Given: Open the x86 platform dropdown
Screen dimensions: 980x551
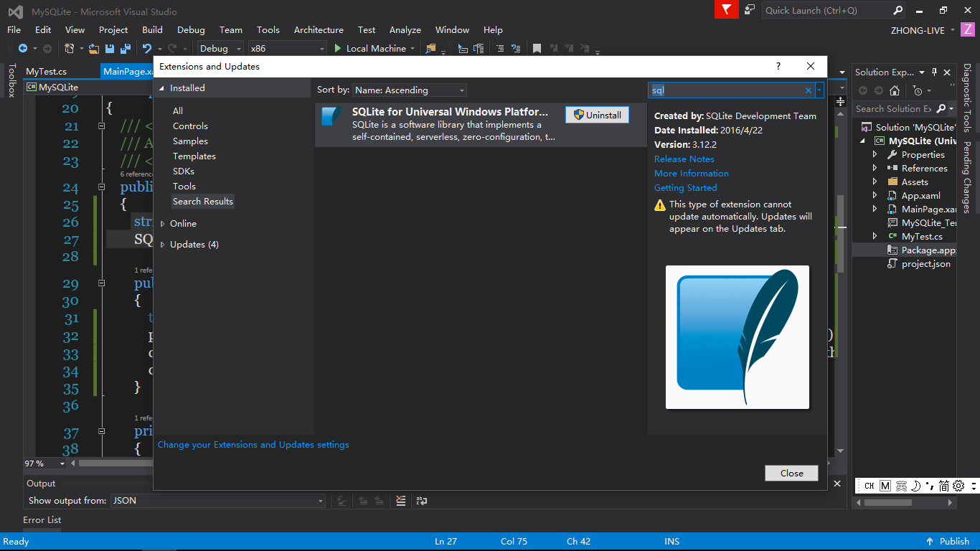Looking at the screenshot, I should coord(287,48).
